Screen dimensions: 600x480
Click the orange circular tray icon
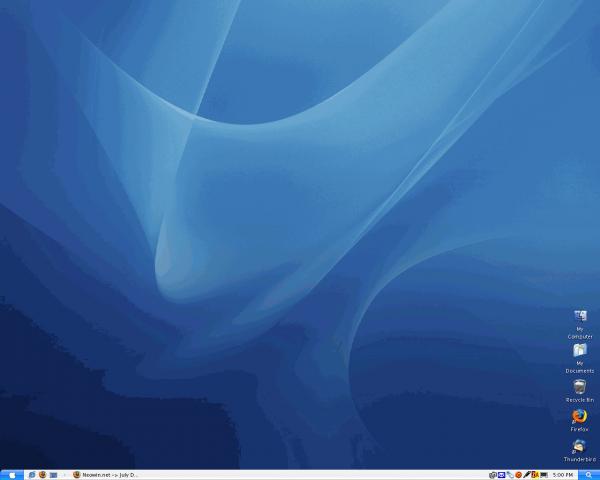[518, 475]
